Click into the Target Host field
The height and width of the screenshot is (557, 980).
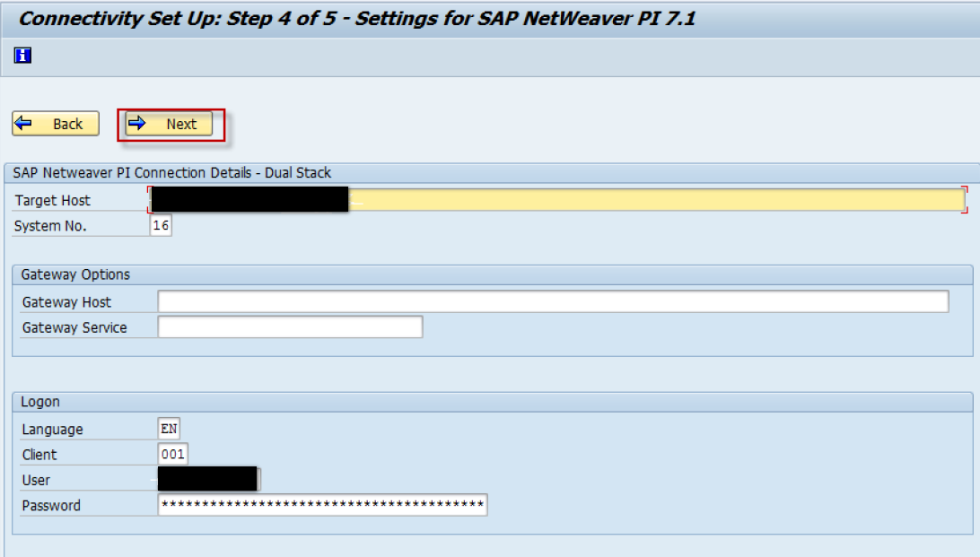[557, 200]
